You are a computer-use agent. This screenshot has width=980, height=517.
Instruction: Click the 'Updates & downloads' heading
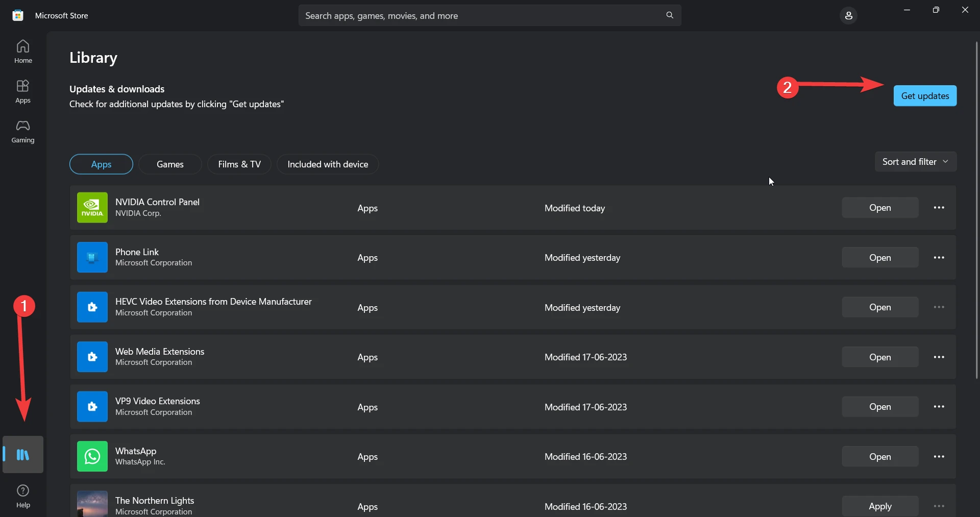click(x=117, y=89)
